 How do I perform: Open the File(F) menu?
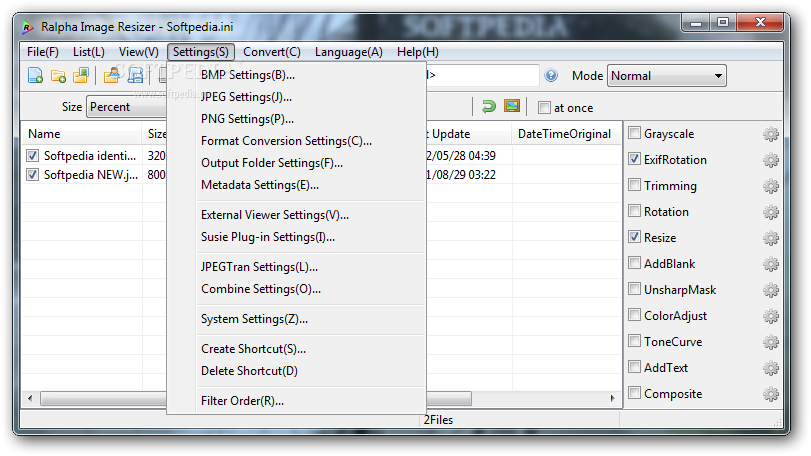tap(43, 52)
